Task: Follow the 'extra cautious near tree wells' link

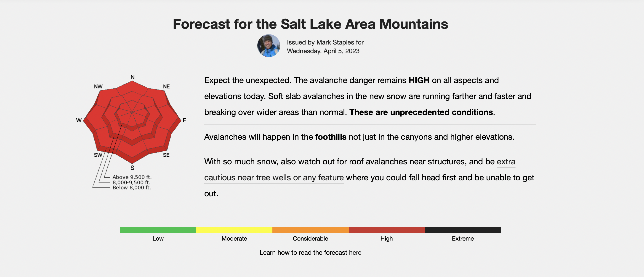Action: [x=360, y=170]
